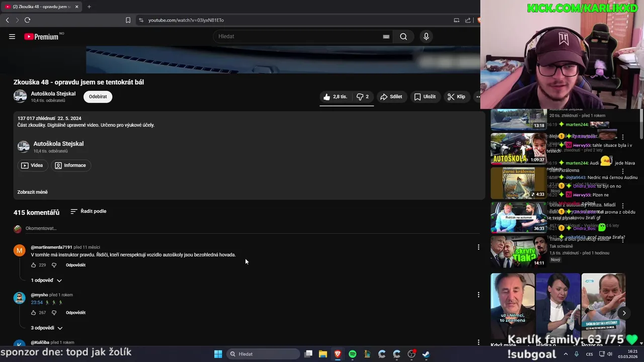Collapse description with Zobrazit méně
Viewport: 644px width, 362px height.
[33, 192]
